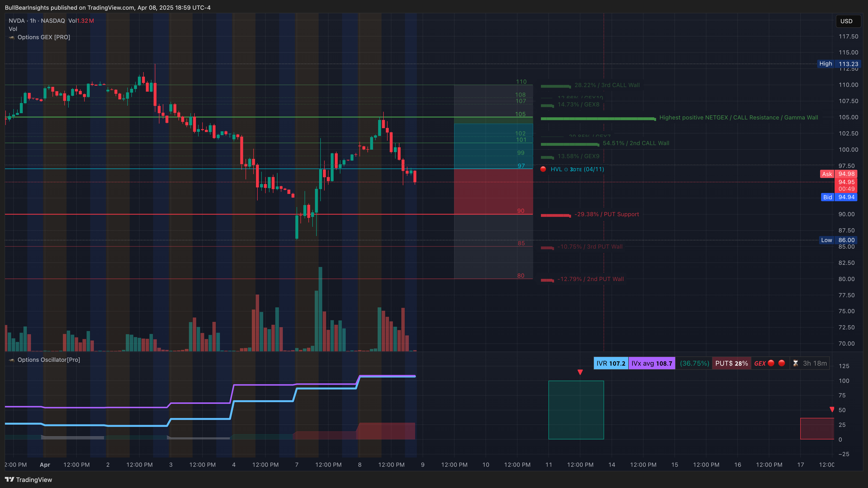Click the red triangle marker near 50 level
The image size is (868, 488).
tap(832, 410)
